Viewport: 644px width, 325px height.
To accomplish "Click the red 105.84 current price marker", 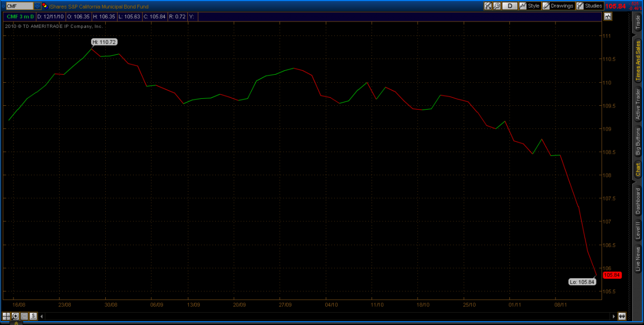I will 612,275.
